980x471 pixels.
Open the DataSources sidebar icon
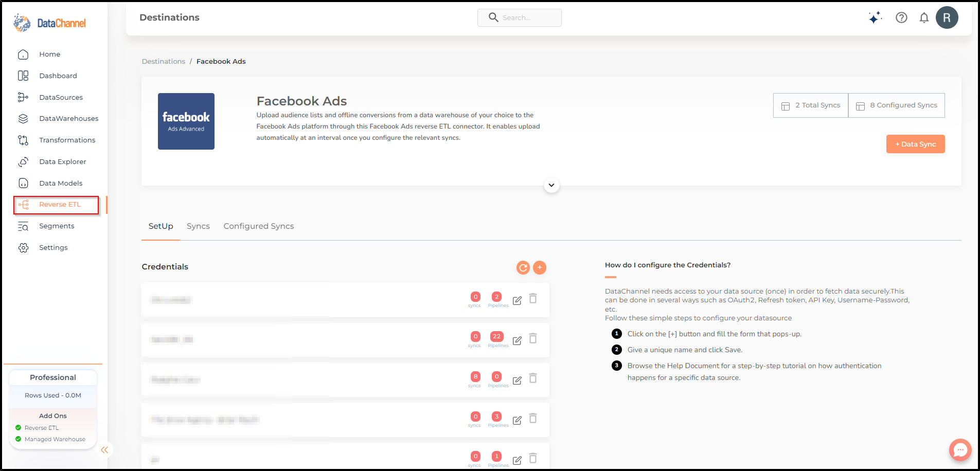tap(23, 97)
